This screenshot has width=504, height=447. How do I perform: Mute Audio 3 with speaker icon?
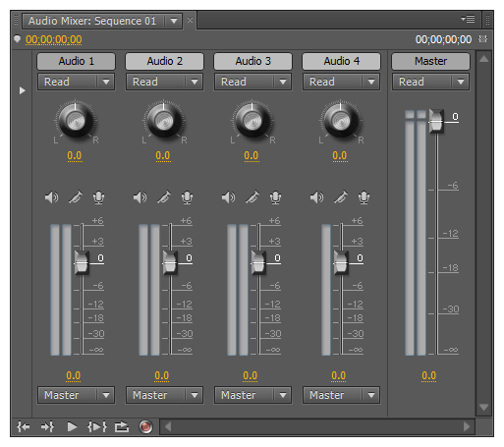(x=229, y=197)
